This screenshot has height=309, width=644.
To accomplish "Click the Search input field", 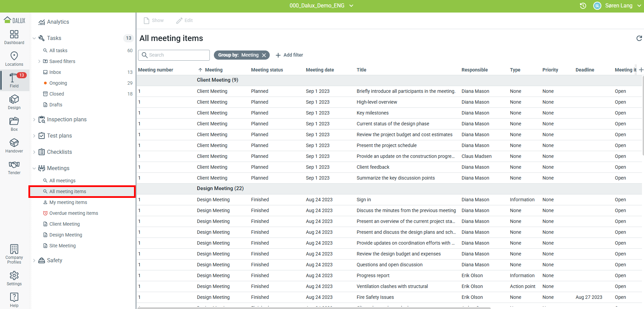I will point(174,55).
